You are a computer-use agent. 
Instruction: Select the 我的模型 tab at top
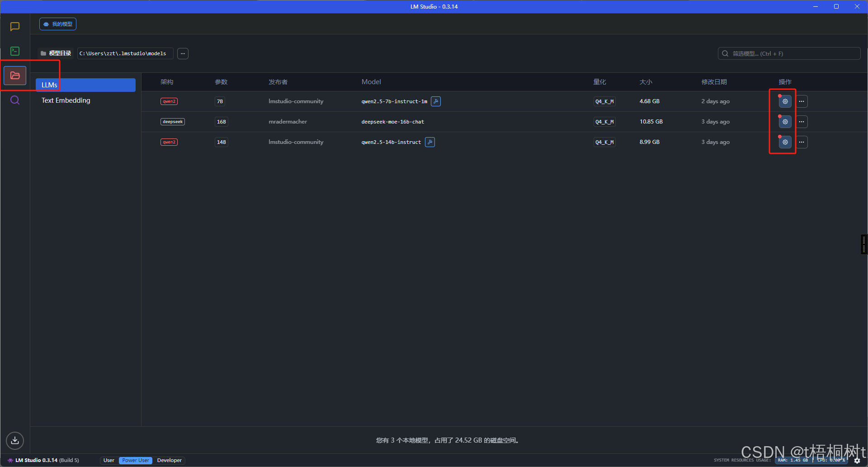tap(58, 24)
